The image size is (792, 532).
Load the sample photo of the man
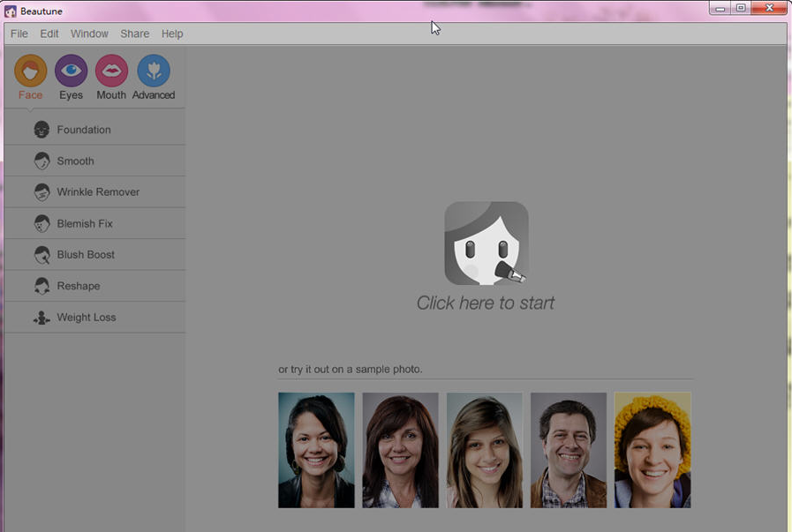point(569,450)
